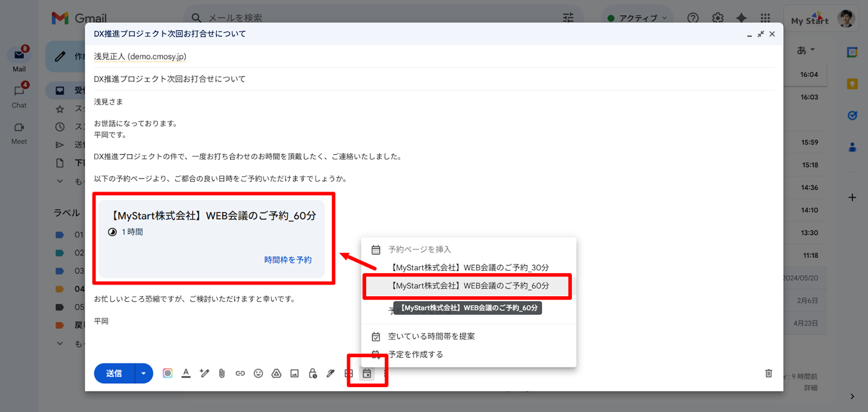Screen dimensions: 868x412
Task: Switch to Meet in the left rail
Action: [19, 132]
